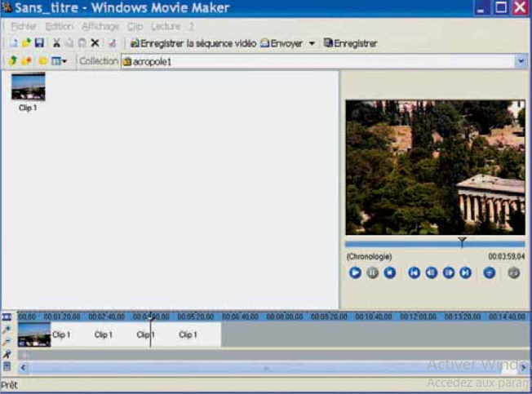Screen dimensions: 532x394
Task: Click the Cut scissors icon in toolbar
Action: [56, 43]
